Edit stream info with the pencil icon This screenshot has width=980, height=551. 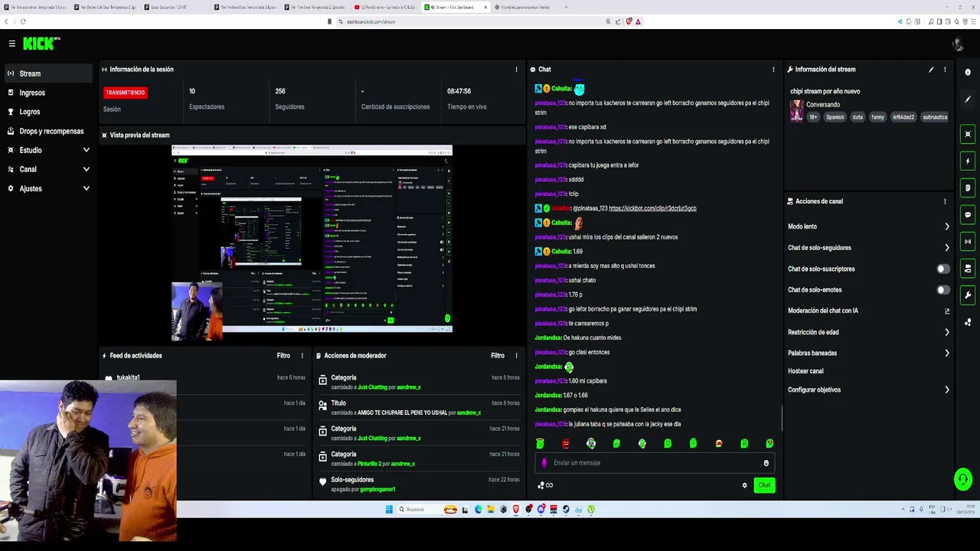931,70
